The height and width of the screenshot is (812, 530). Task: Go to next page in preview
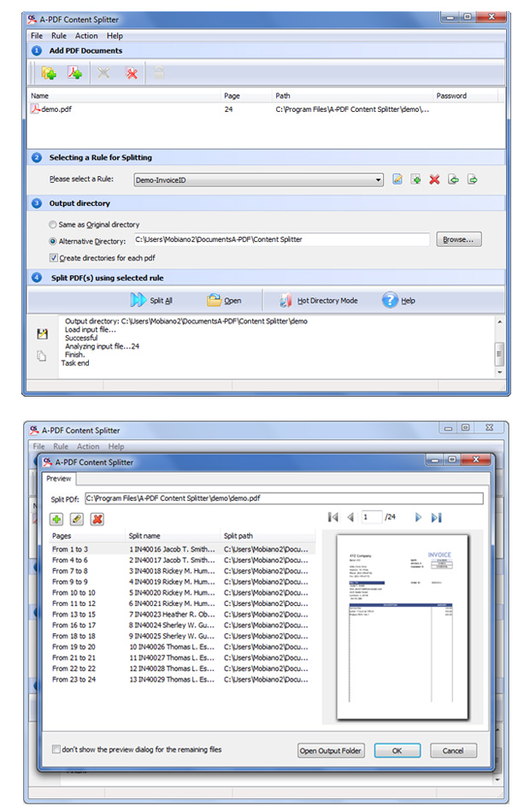coord(418,517)
